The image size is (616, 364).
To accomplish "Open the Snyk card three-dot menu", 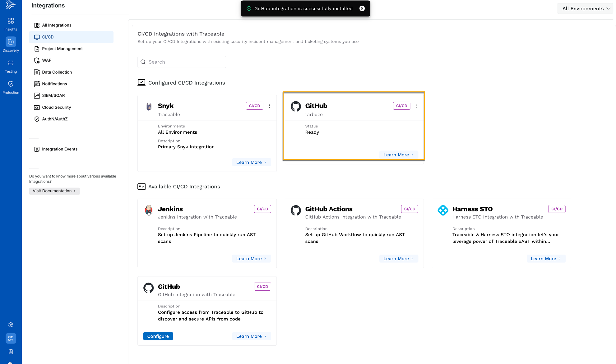I will tap(270, 106).
